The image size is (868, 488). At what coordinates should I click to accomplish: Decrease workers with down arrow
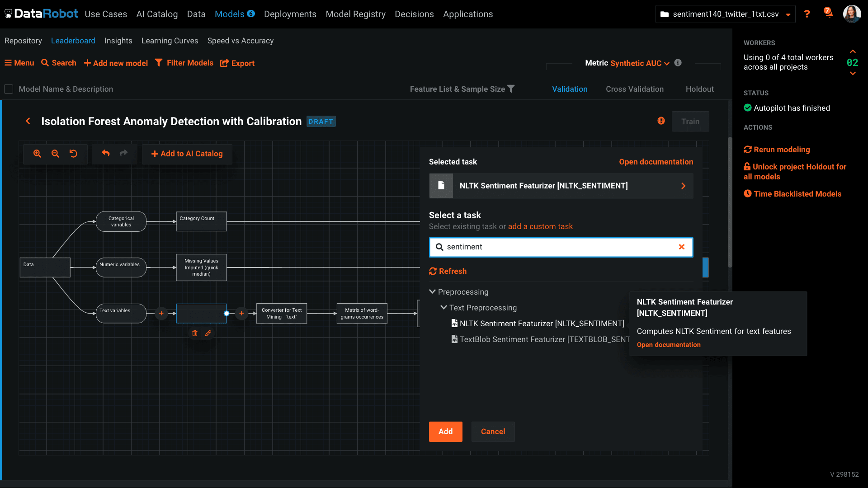point(853,74)
